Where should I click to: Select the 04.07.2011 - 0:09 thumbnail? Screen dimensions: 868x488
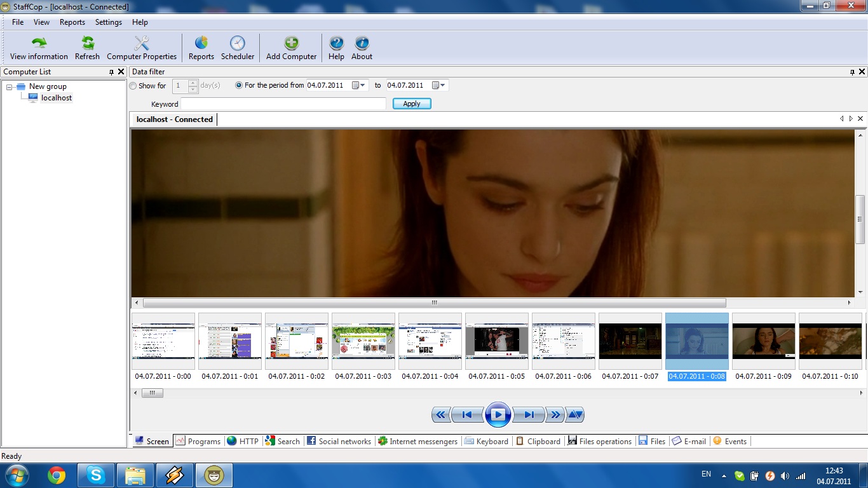coord(764,347)
